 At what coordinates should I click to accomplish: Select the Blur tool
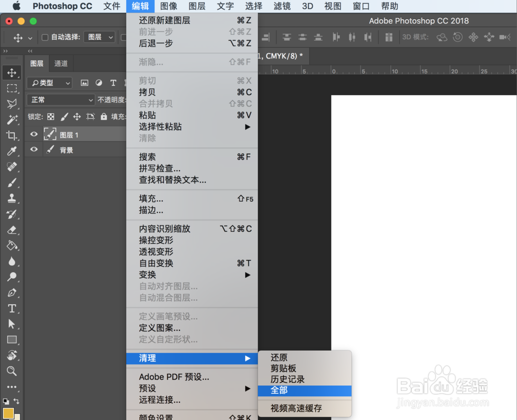(12, 261)
